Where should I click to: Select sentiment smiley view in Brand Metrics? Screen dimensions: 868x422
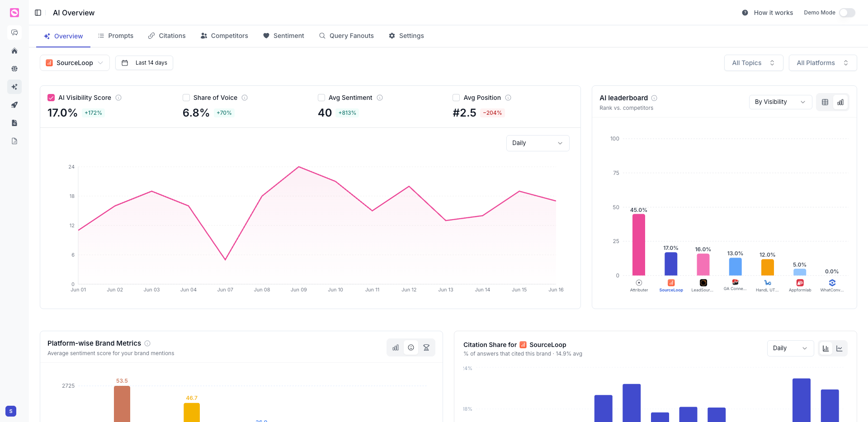(x=411, y=347)
